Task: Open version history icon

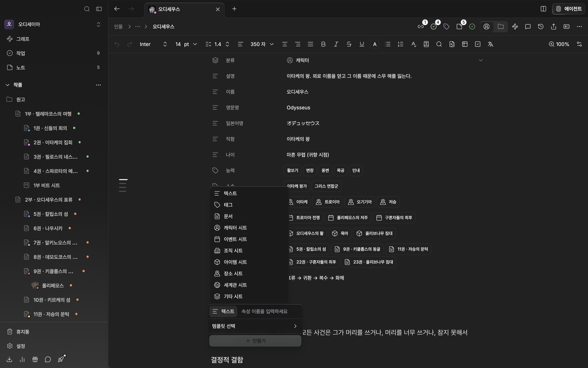Action: [x=541, y=27]
